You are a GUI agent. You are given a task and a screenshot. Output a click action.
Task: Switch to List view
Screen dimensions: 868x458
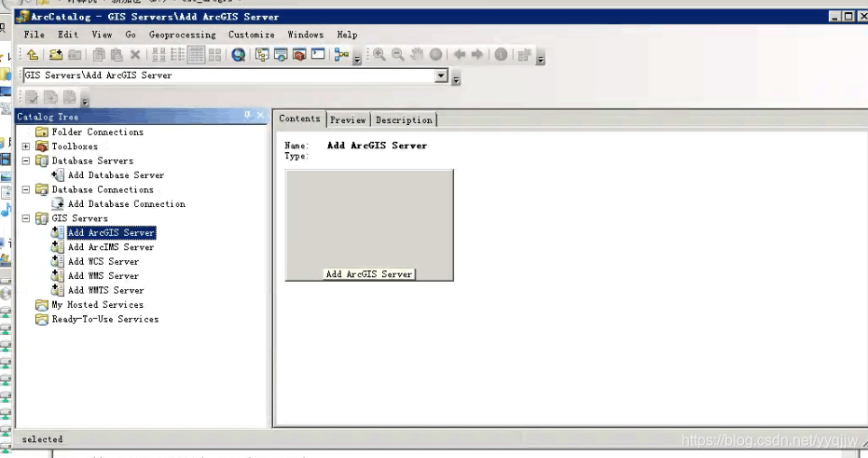coord(178,54)
